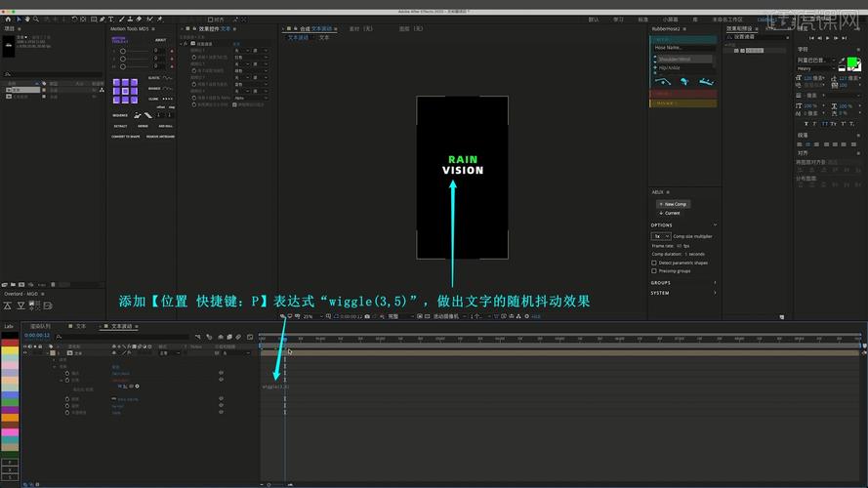The image size is (868, 488).
Task: Open the viewer magnification 25% dropdown
Action: point(313,316)
